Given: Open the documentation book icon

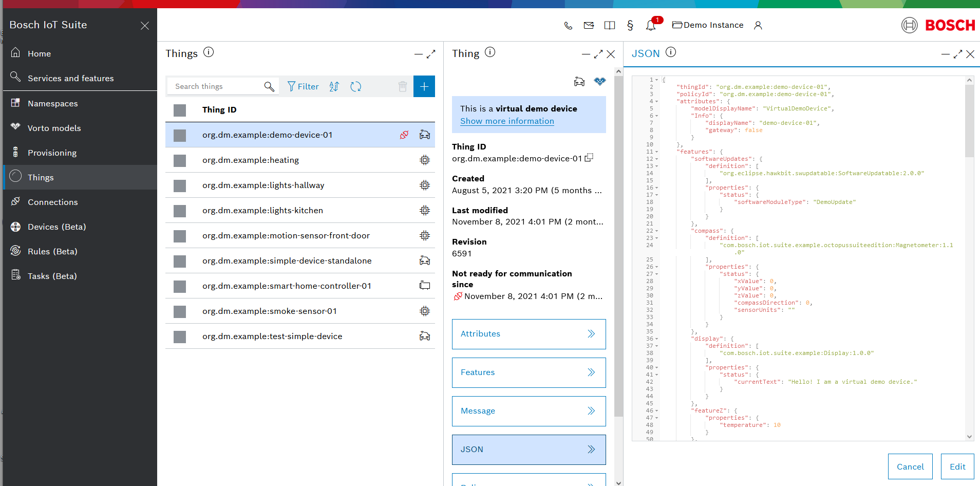Looking at the screenshot, I should (610, 25).
